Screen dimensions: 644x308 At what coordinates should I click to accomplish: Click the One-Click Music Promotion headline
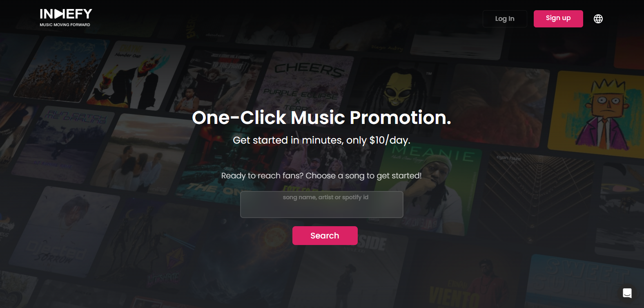pyautogui.click(x=322, y=117)
